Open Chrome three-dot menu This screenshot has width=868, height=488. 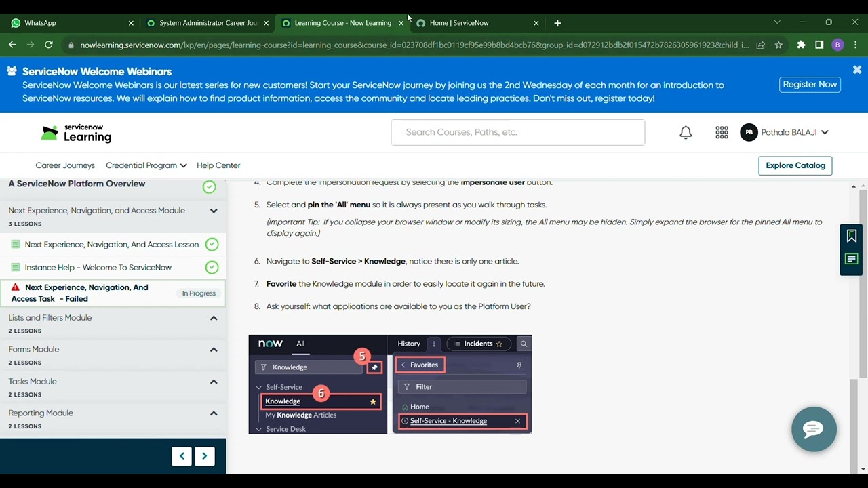click(856, 45)
